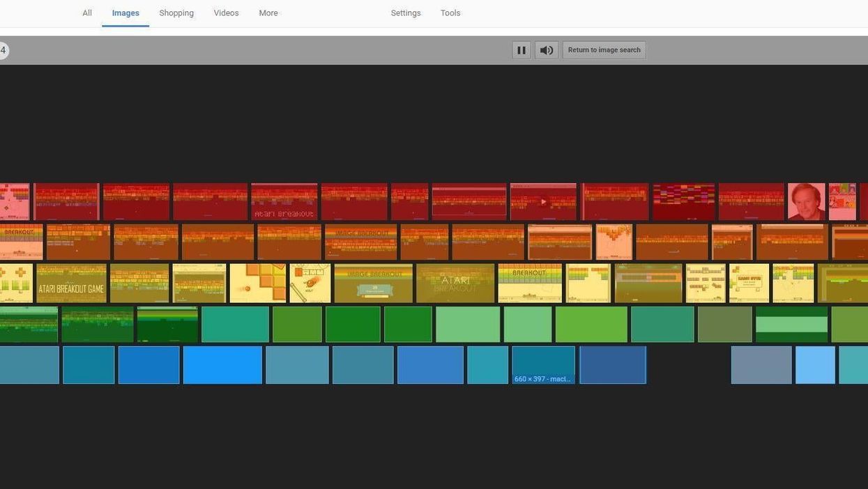The height and width of the screenshot is (489, 868).
Task: Open red thumbnail with atari breakout caption
Action: coord(284,201)
